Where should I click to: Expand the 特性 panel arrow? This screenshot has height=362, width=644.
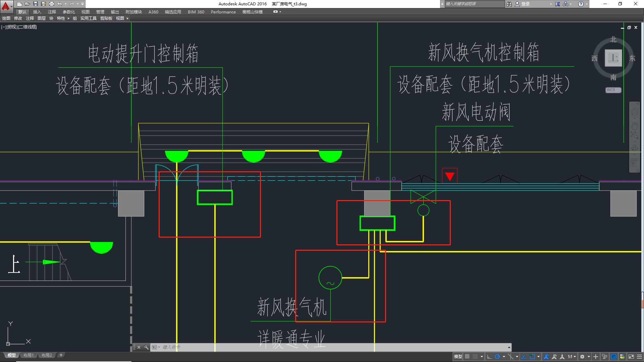pos(68,18)
